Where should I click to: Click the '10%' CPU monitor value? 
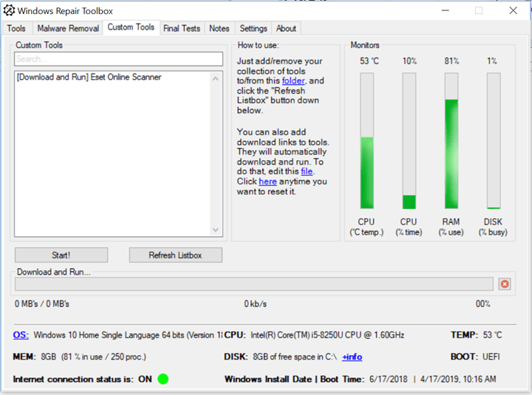pyautogui.click(x=409, y=61)
